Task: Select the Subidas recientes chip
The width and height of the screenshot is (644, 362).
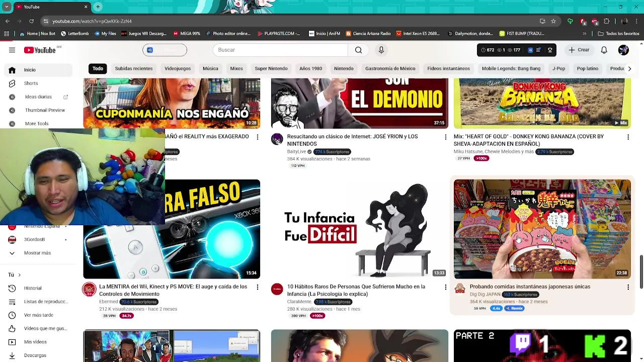Action: pyautogui.click(x=133, y=68)
